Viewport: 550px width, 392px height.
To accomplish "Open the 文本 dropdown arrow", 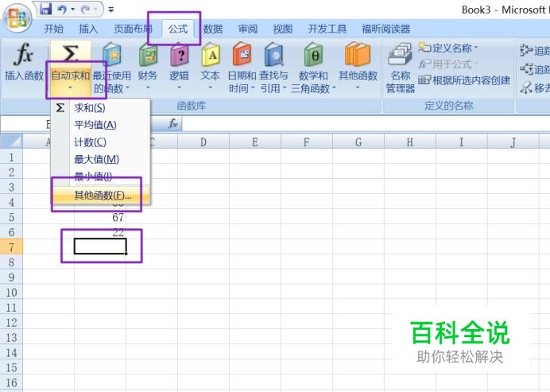I will [x=211, y=87].
